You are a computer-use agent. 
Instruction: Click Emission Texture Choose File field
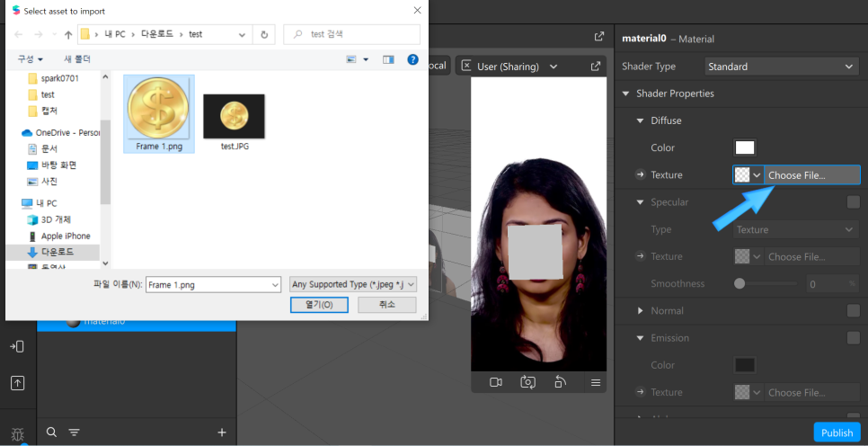pyautogui.click(x=812, y=392)
